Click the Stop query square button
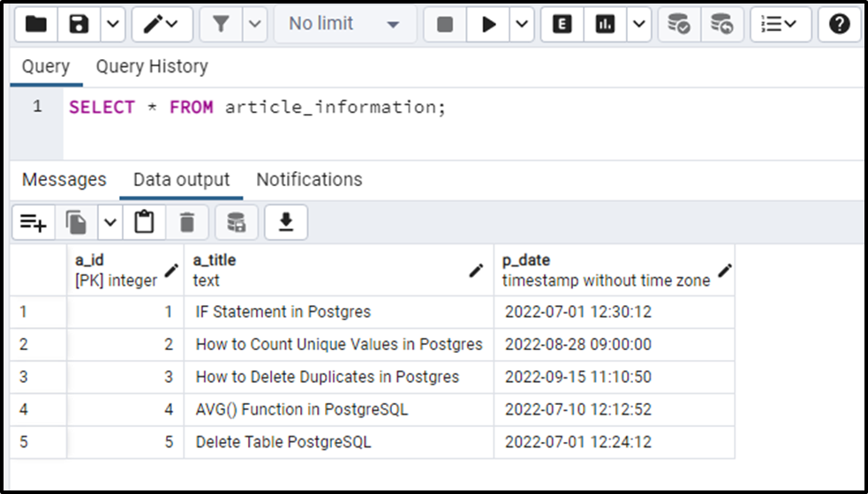 pyautogui.click(x=445, y=25)
